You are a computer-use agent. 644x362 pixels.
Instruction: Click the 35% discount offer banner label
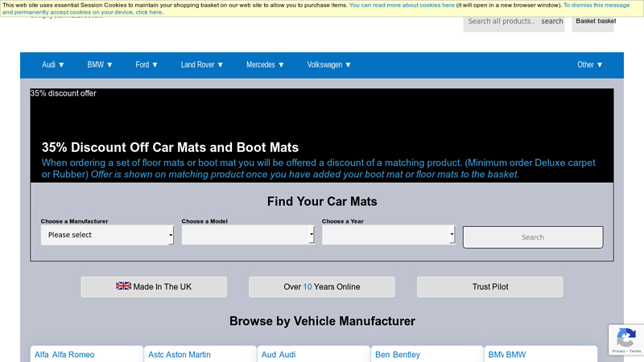63,93
